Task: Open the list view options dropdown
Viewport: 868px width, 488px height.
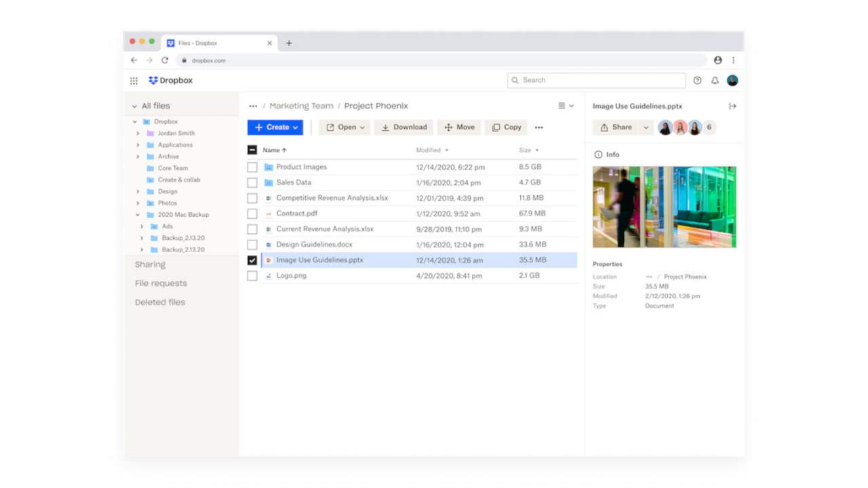Action: [566, 106]
